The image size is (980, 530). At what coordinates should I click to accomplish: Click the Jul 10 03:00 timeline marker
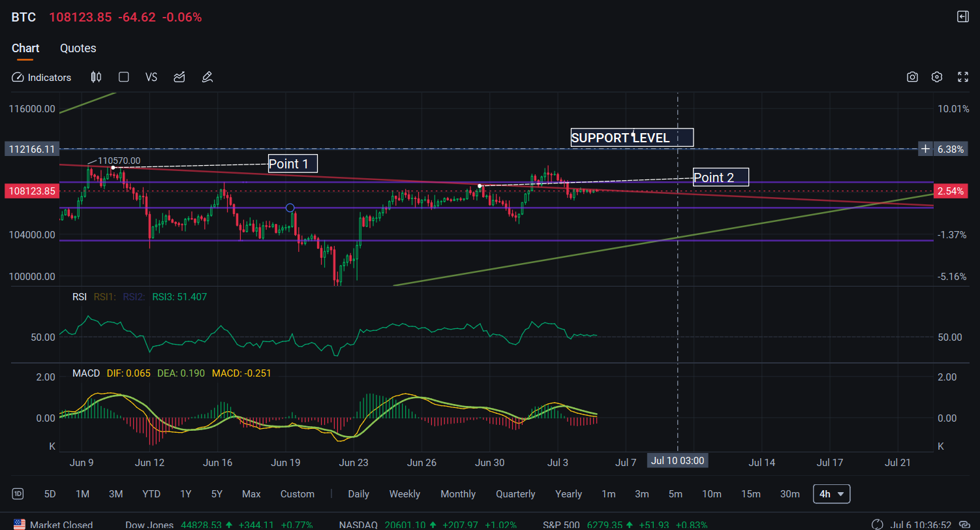(677, 460)
